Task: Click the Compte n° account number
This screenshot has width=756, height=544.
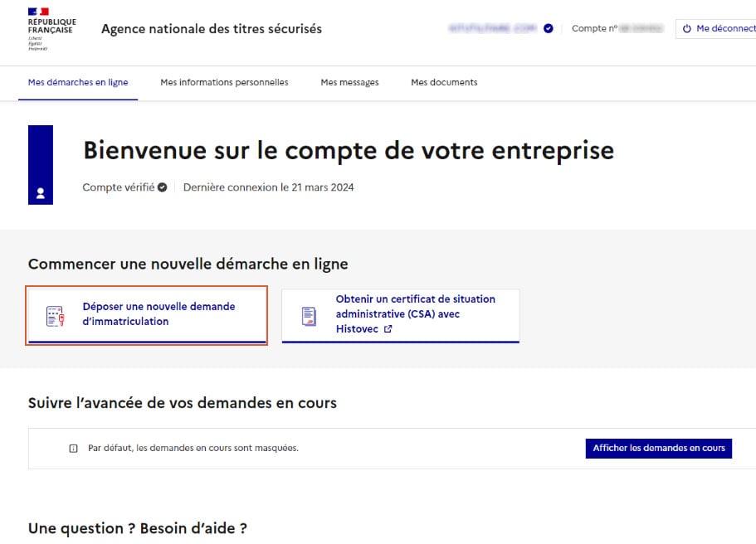Action: (x=617, y=28)
